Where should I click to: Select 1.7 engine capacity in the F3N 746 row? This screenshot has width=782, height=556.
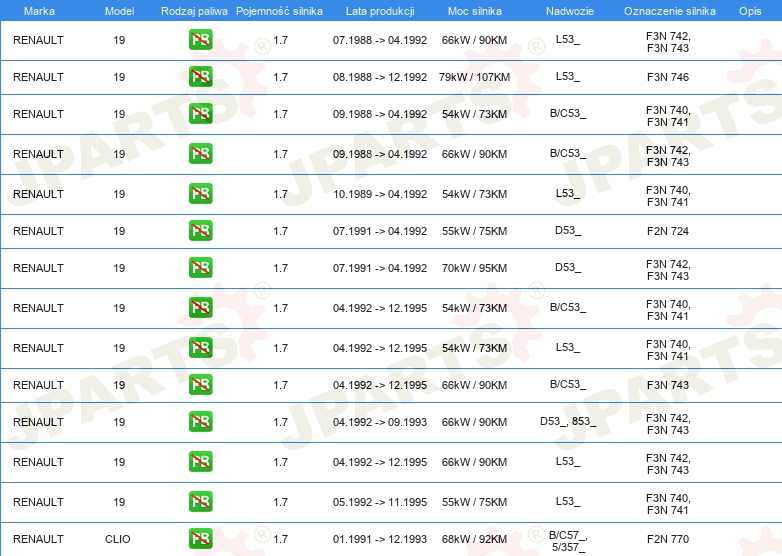(281, 77)
